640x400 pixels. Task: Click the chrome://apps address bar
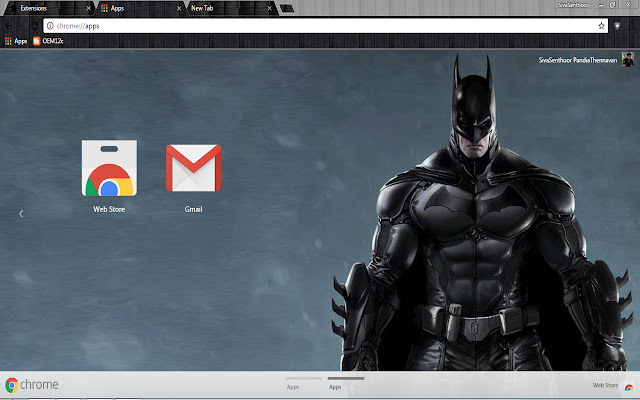point(326,26)
